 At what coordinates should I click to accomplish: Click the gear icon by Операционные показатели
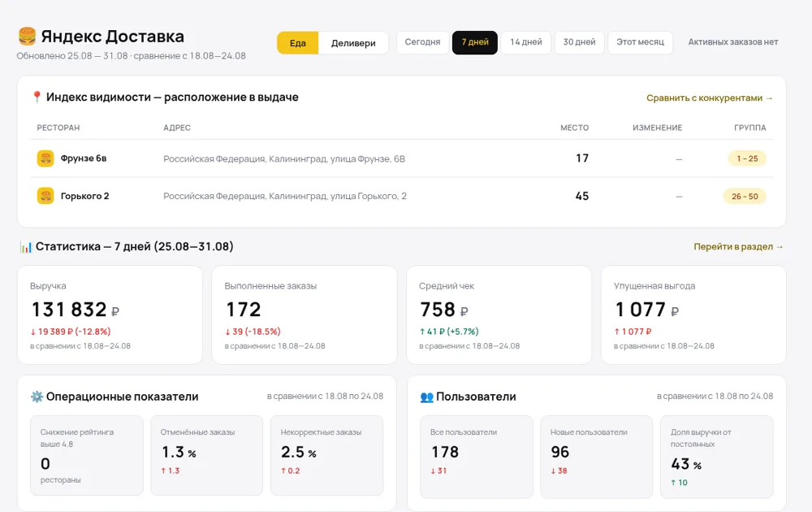coord(37,397)
